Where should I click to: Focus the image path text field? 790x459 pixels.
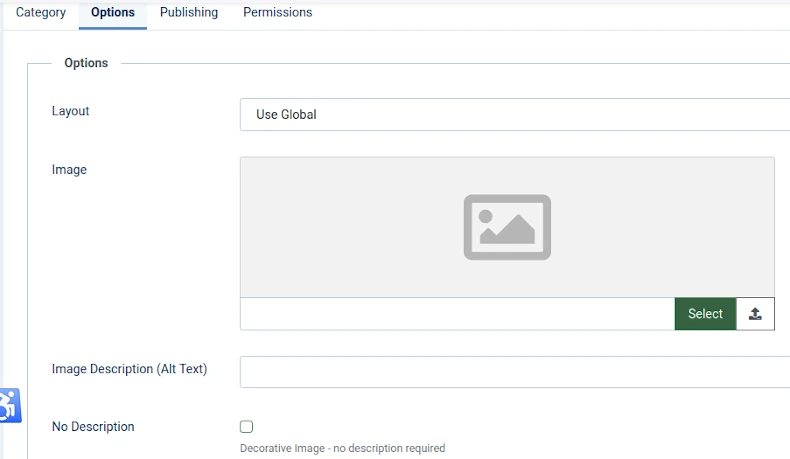(x=457, y=314)
